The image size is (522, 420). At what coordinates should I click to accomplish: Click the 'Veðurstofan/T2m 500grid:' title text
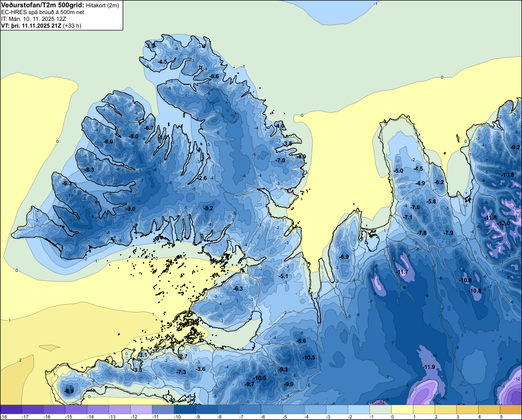pyautogui.click(x=43, y=5)
